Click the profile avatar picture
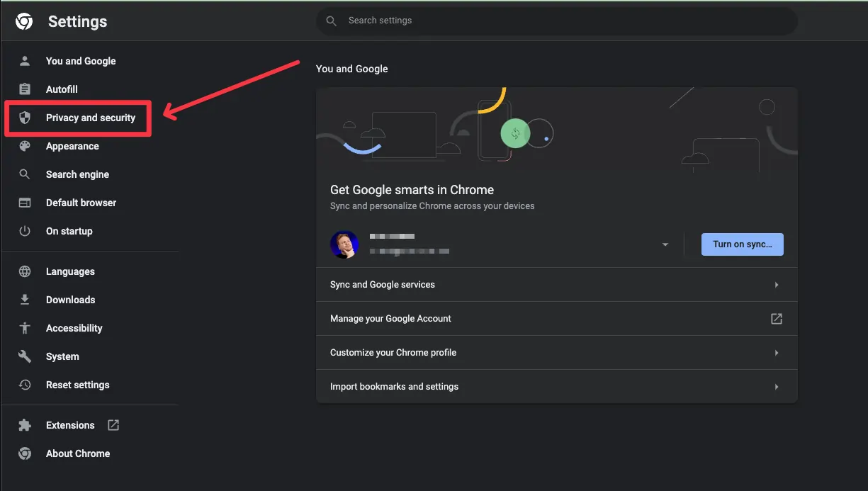868x491 pixels. point(344,244)
